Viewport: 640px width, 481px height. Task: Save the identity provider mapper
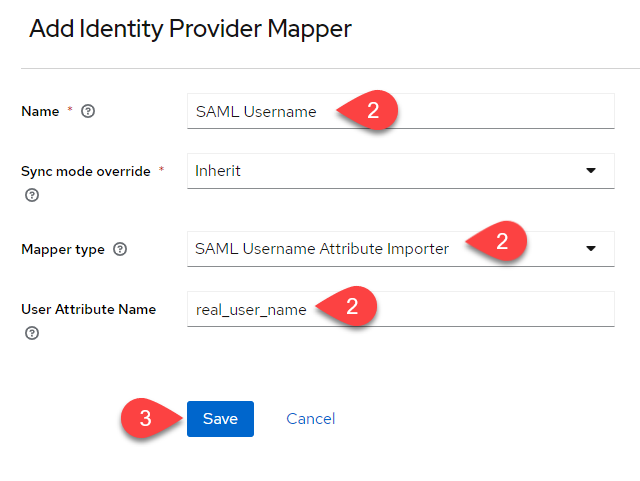220,419
